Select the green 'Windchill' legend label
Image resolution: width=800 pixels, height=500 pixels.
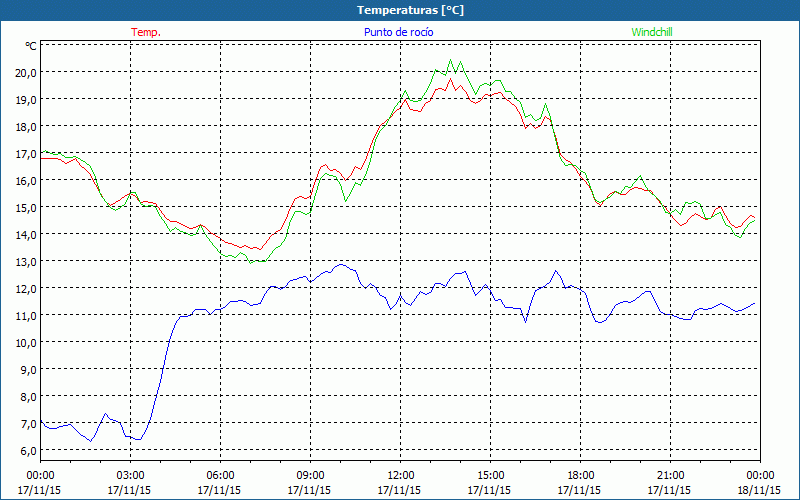pyautogui.click(x=652, y=32)
